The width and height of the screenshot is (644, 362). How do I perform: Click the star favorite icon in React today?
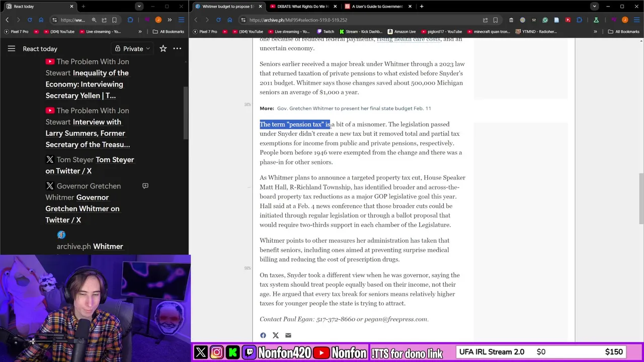click(163, 49)
